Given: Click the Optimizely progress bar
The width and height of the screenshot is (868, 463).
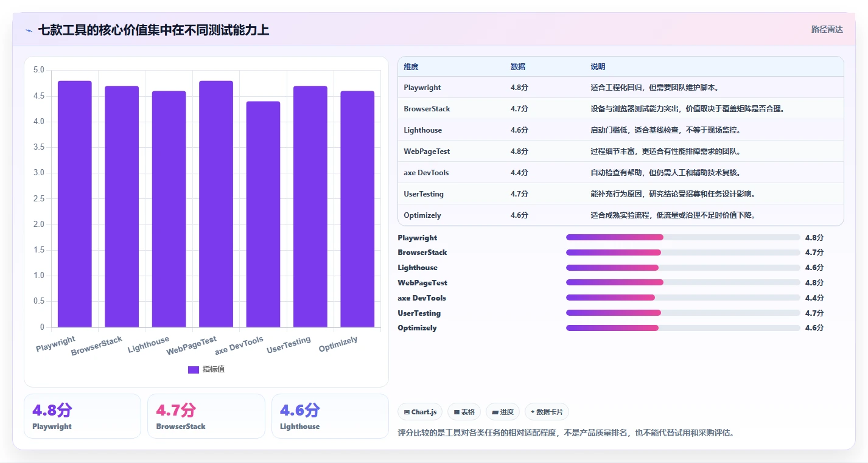Looking at the screenshot, I should pos(683,328).
